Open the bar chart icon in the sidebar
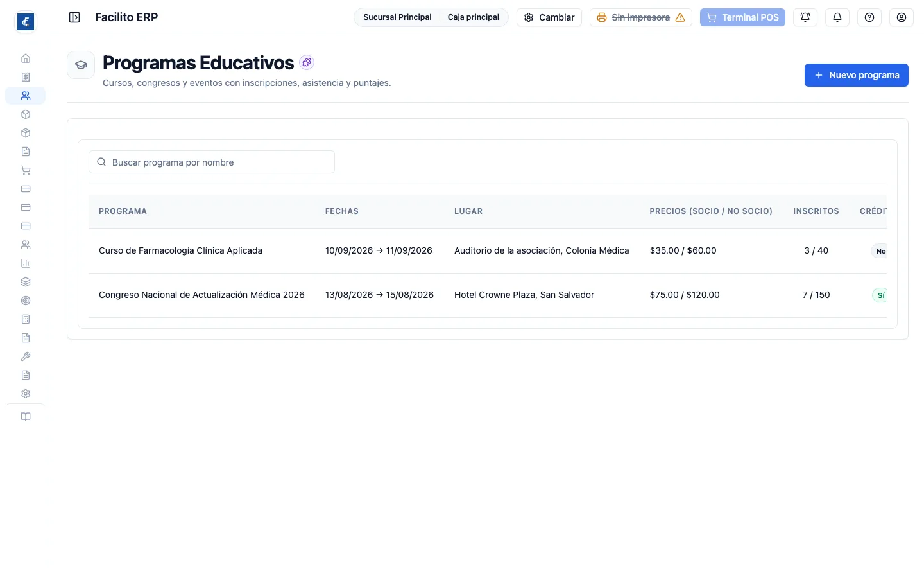 (26, 263)
